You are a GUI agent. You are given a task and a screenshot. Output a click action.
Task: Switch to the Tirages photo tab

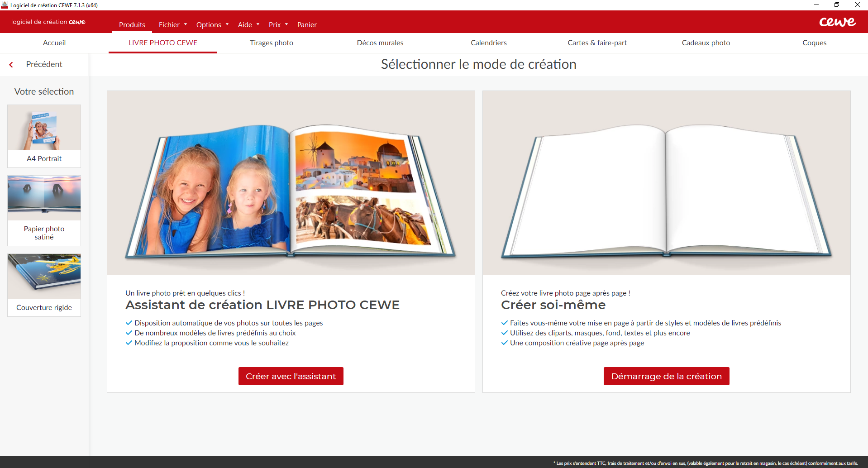tap(271, 43)
